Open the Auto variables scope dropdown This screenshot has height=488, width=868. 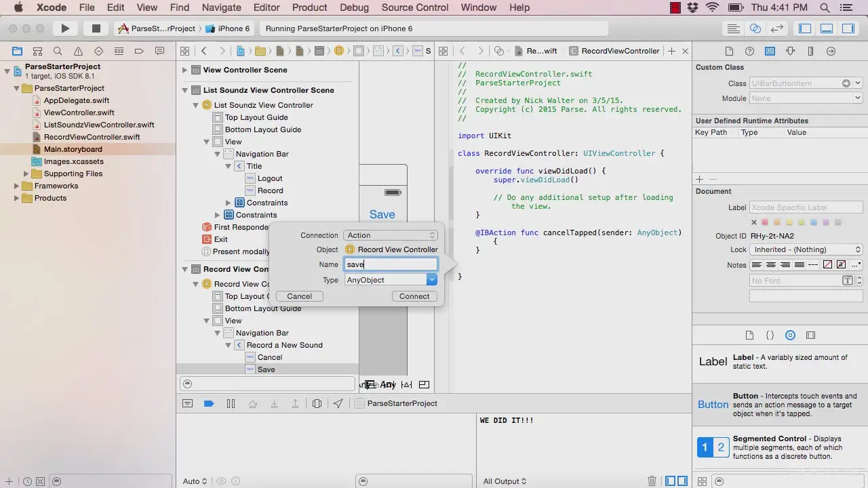point(195,481)
